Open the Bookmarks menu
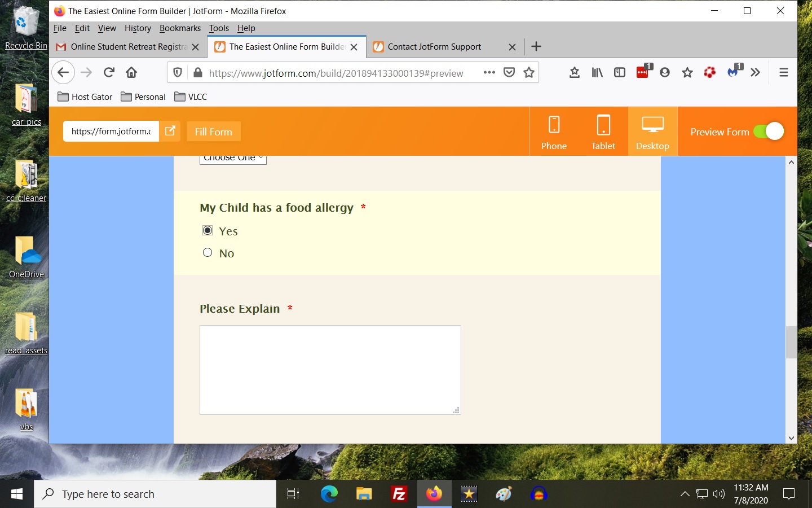812x508 pixels. tap(180, 28)
